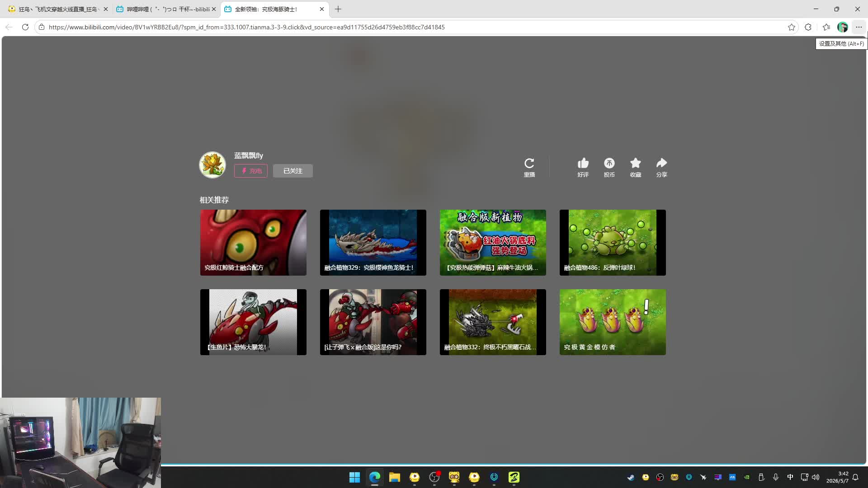Switch to the 哔哩哔哩 干杯 browser tab
Screen dimensions: 868x488
[x=165, y=9]
